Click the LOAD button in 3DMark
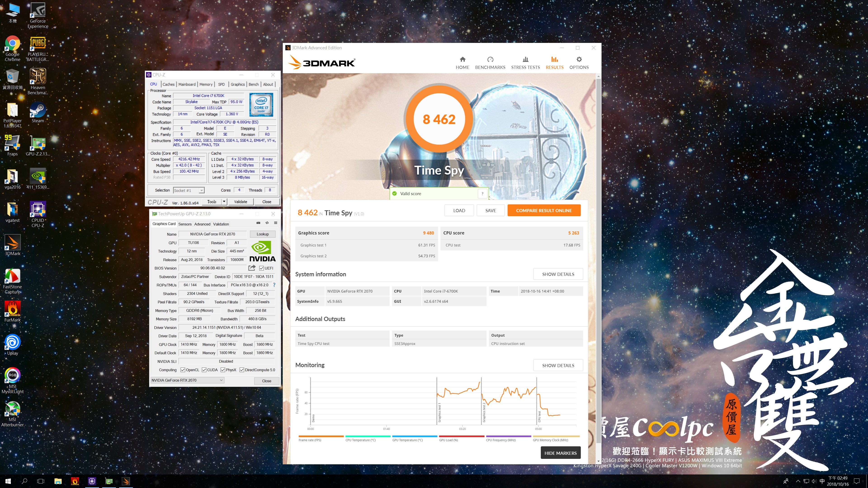 [x=459, y=211]
